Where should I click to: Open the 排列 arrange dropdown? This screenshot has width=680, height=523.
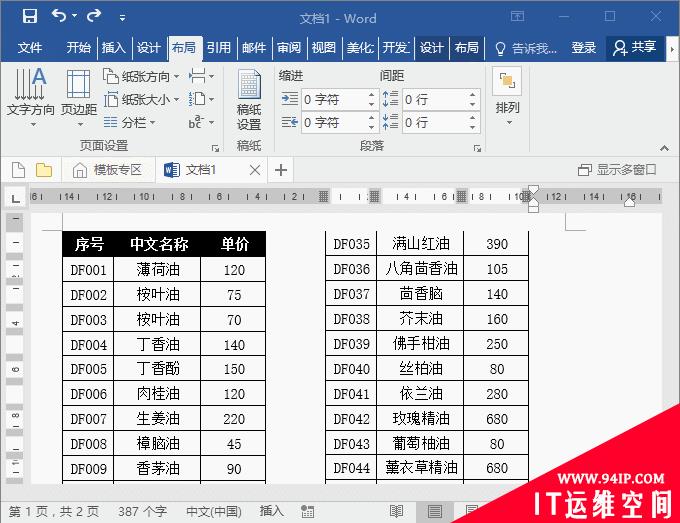click(507, 97)
